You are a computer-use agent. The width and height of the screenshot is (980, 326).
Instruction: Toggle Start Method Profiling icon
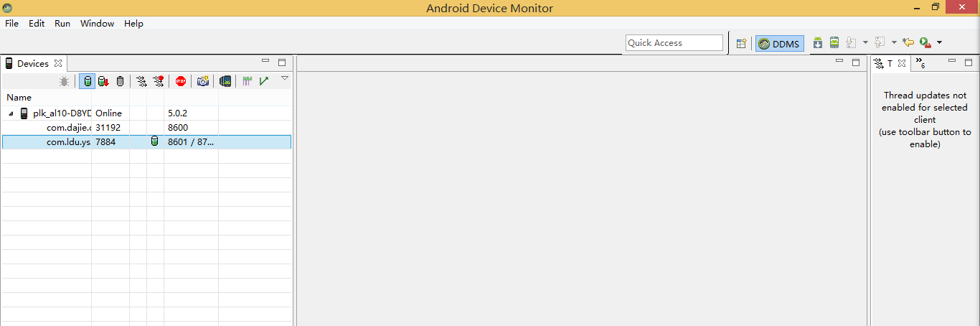(158, 81)
